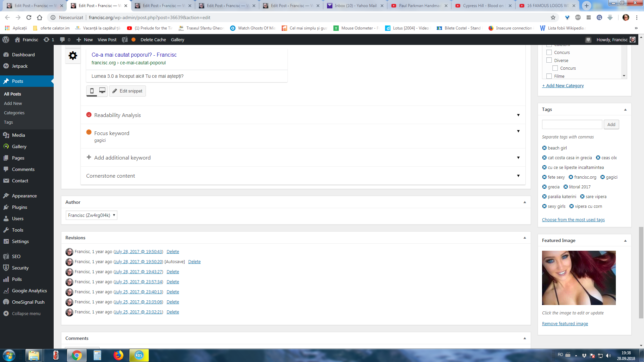The image size is (644, 362).
Task: Open WordPress logo menu in admin bar
Action: [x=6, y=40]
